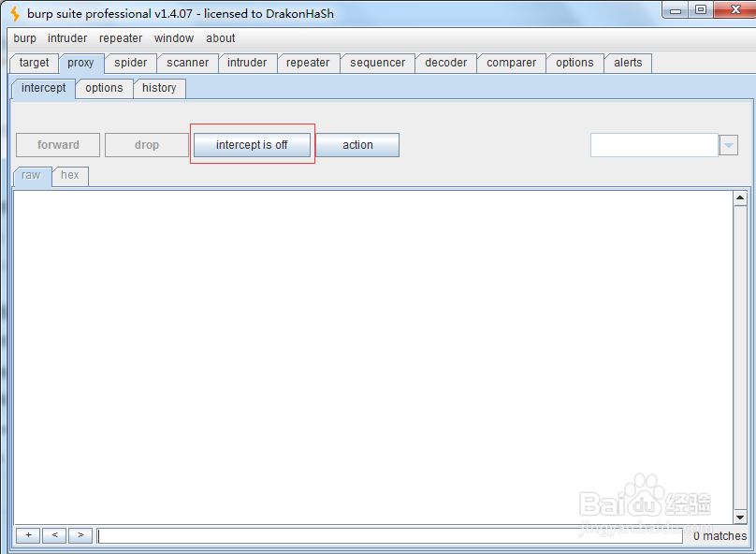Open the sequencer tab
756x554 pixels.
(x=377, y=63)
